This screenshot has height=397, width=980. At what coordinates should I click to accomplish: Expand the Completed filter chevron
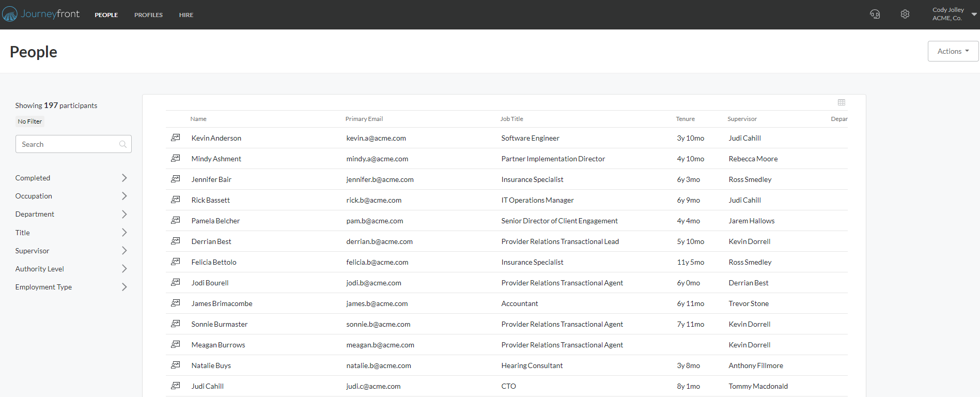point(124,178)
